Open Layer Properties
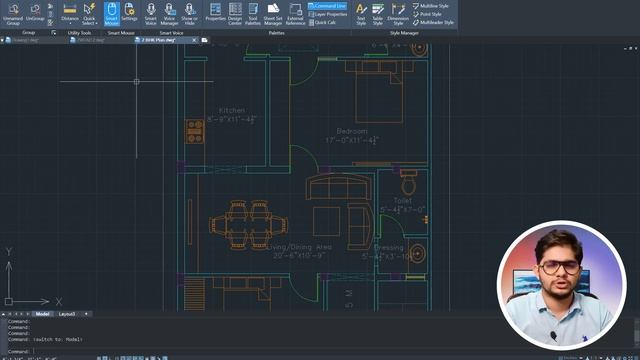Viewport: 640px width, 360px height. pyautogui.click(x=327, y=14)
